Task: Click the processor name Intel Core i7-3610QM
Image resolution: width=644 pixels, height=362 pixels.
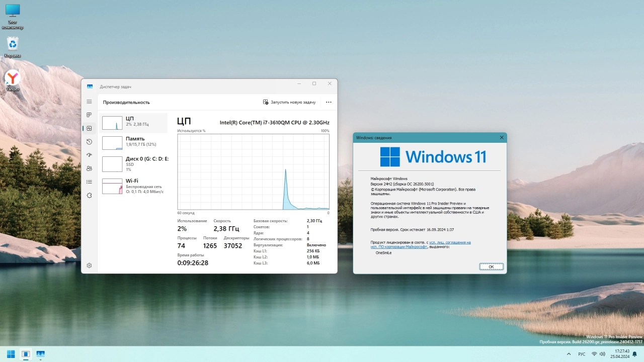Action: [x=275, y=123]
